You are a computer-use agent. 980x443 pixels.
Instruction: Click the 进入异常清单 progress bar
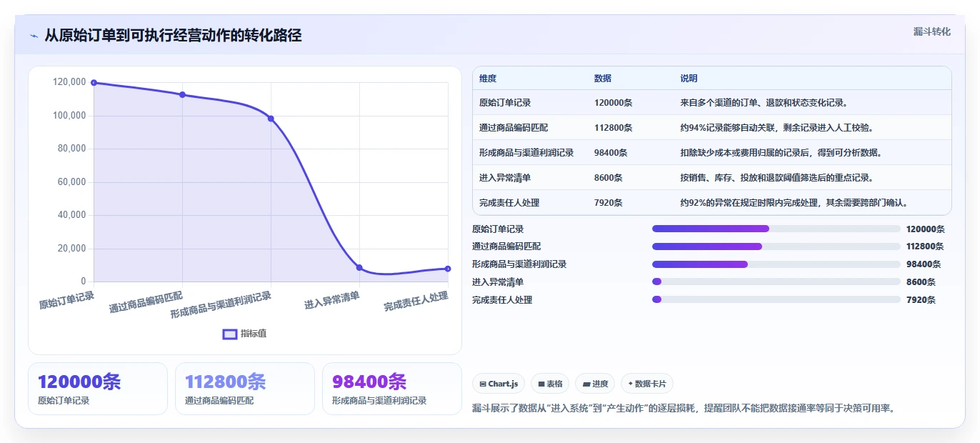tap(776, 282)
